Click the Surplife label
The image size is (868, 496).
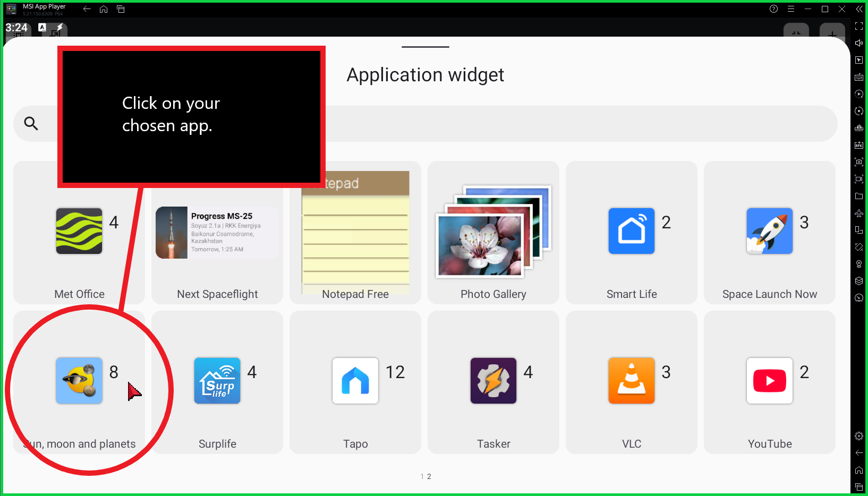[217, 444]
